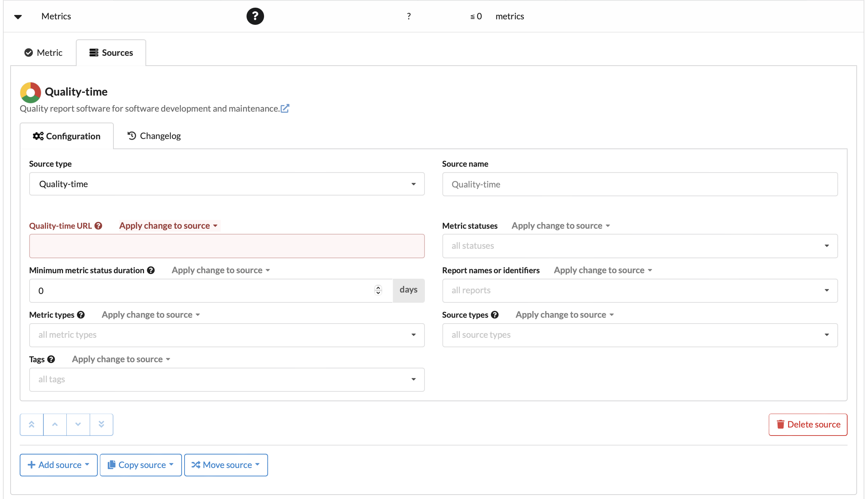Click the Delete source button
The width and height of the screenshot is (868, 499).
click(808, 425)
